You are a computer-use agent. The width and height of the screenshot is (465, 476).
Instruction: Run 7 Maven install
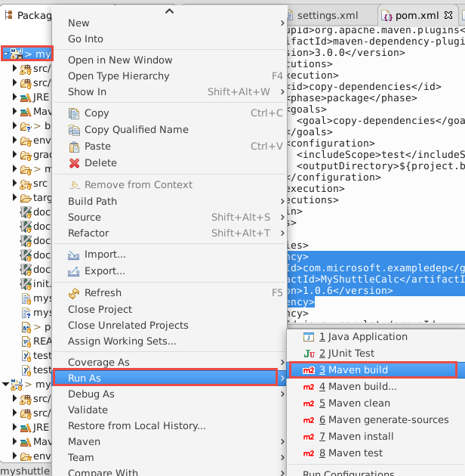(376, 437)
